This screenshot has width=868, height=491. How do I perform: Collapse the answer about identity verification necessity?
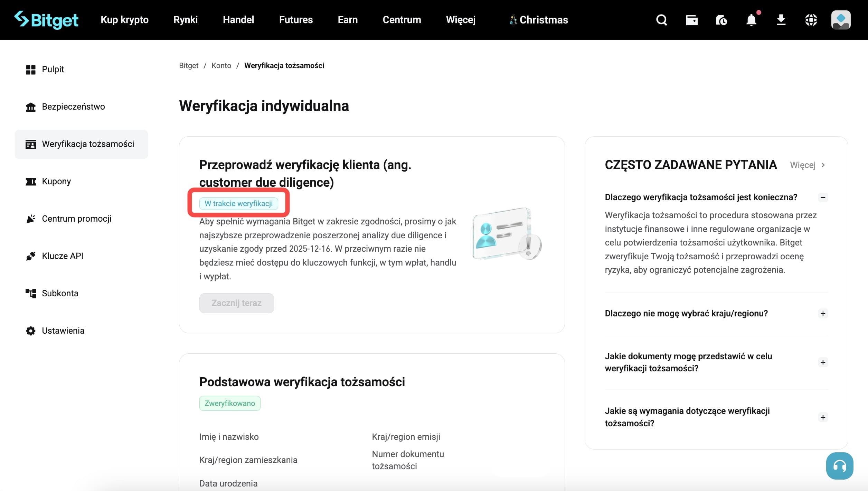(823, 197)
